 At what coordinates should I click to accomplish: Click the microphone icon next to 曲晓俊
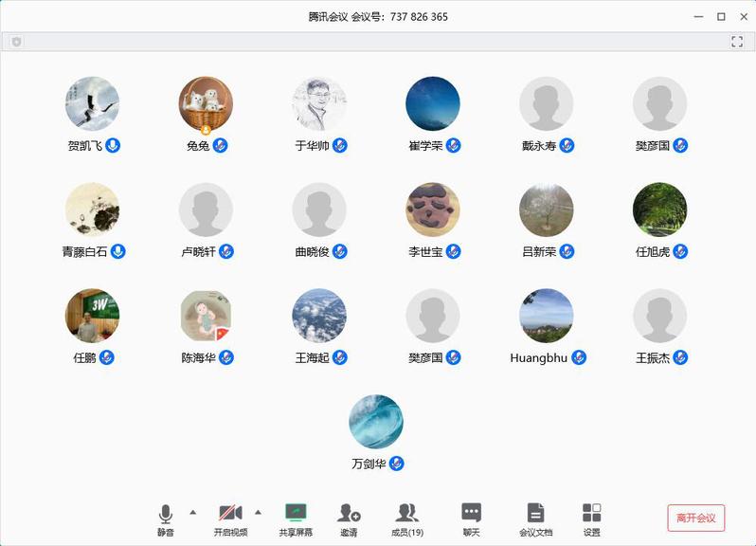(x=340, y=251)
